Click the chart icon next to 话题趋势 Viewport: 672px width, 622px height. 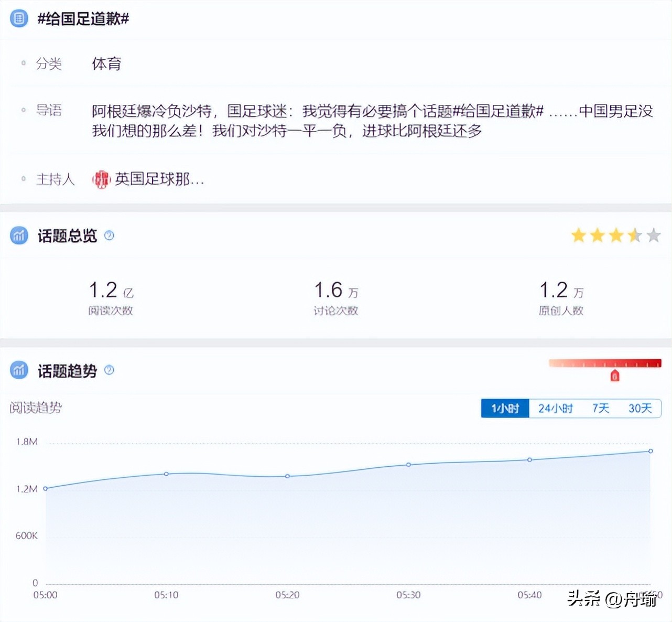click(18, 370)
